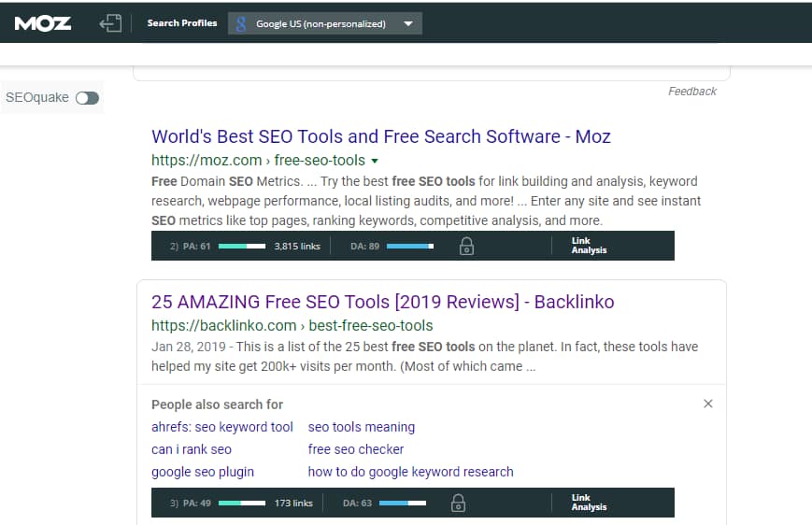Open the Google US (non-personalized) profile dropdown
The height and width of the screenshot is (525, 812).
pos(324,23)
